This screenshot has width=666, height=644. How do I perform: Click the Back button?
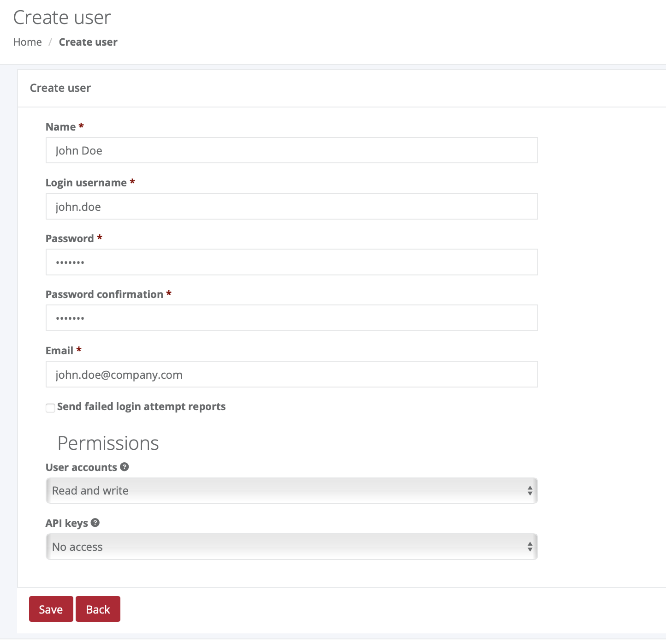point(98,609)
